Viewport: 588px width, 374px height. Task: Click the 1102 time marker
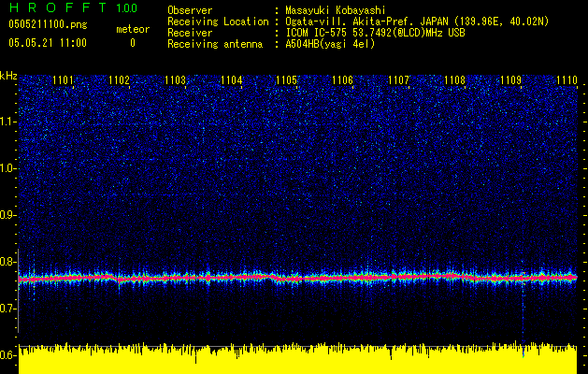click(119, 80)
